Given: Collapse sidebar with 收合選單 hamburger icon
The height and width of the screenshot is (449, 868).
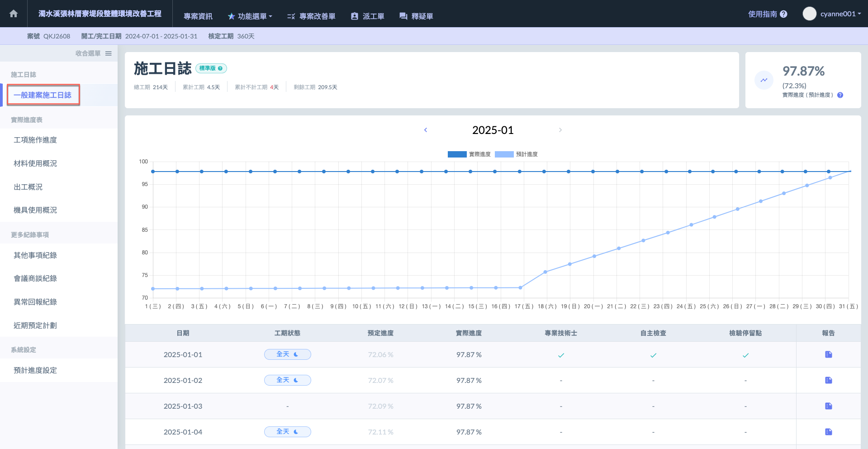Looking at the screenshot, I should point(109,53).
